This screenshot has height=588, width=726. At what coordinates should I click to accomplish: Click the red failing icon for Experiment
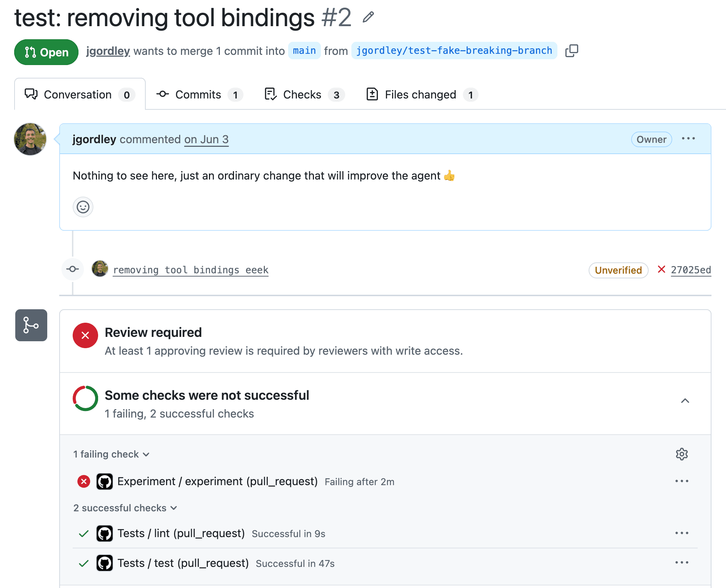pyautogui.click(x=84, y=482)
